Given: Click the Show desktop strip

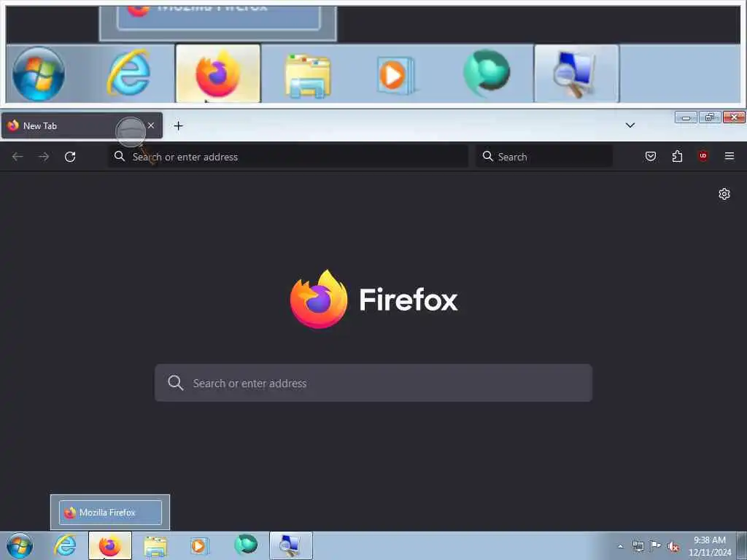Looking at the screenshot, I should coord(742,545).
